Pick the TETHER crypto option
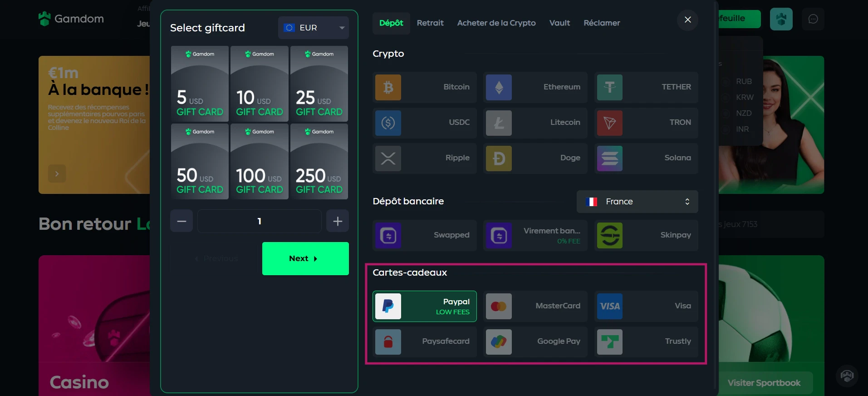This screenshot has width=868, height=396. 646,87
